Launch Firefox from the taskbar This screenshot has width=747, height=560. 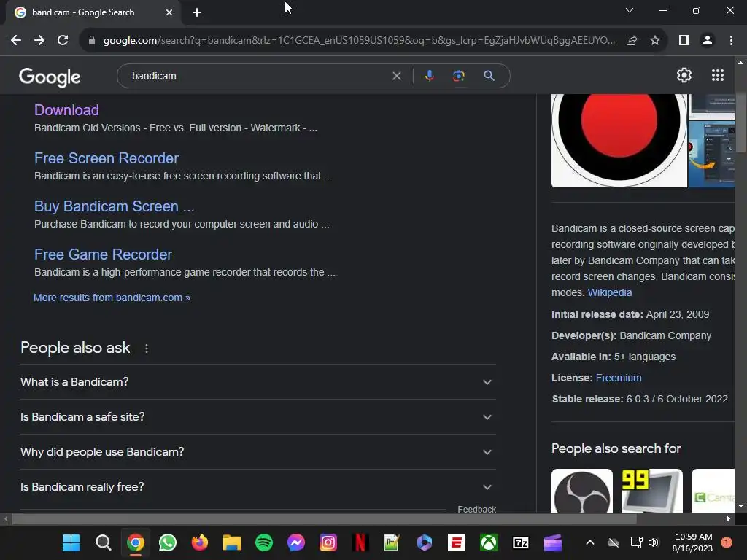pos(200,542)
